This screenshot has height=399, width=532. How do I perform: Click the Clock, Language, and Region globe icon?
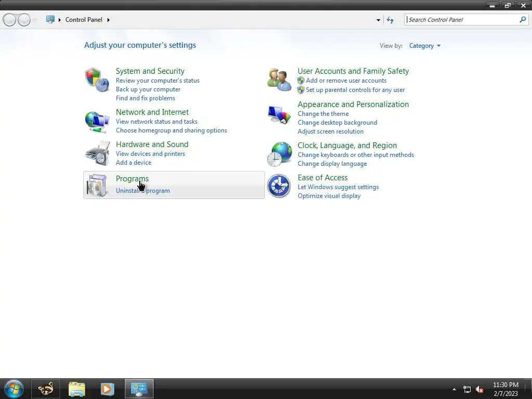279,154
